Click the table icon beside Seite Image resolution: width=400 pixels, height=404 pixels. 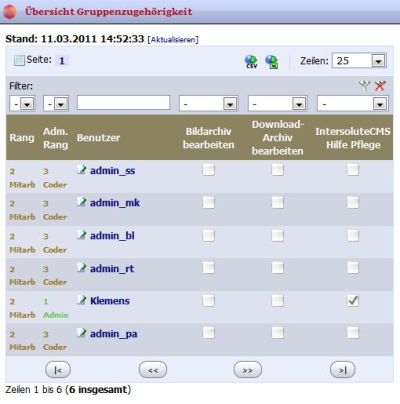tap(19, 60)
